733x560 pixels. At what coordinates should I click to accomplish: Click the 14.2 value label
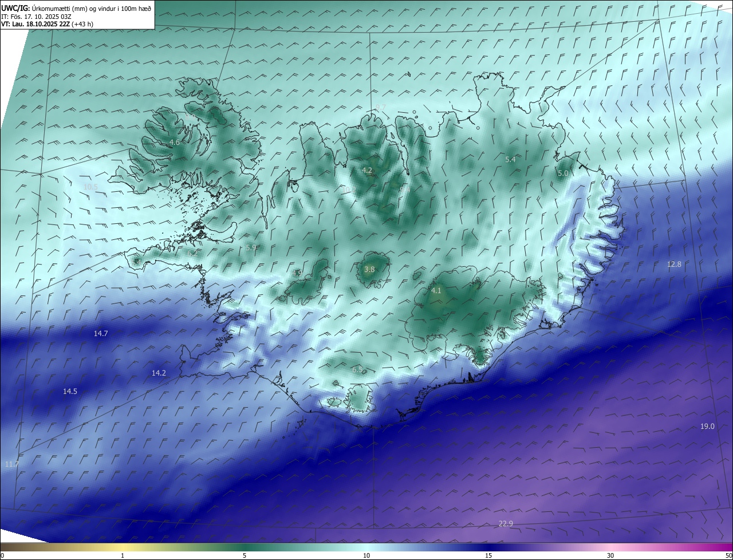tap(159, 373)
